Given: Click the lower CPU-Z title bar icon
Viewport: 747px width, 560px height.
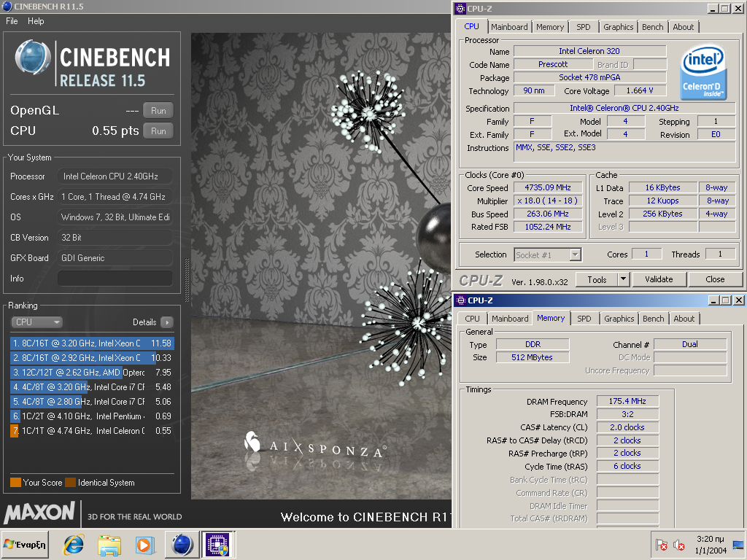Looking at the screenshot, I should [x=461, y=300].
